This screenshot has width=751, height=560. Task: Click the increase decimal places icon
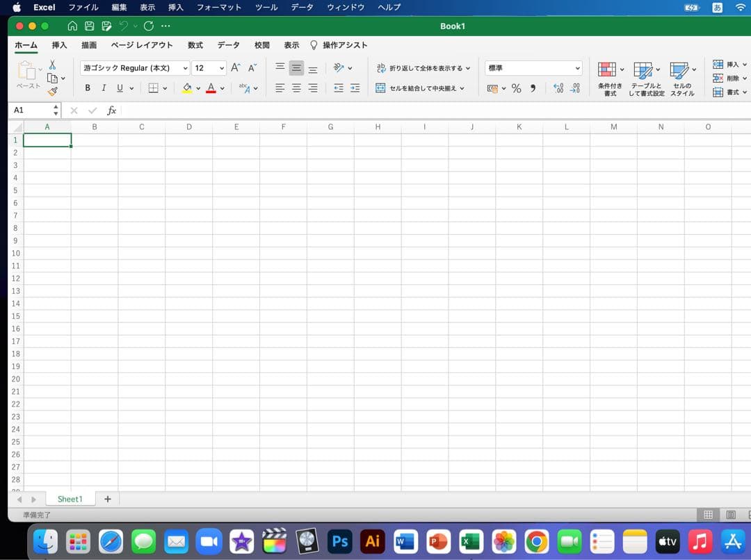click(x=558, y=88)
